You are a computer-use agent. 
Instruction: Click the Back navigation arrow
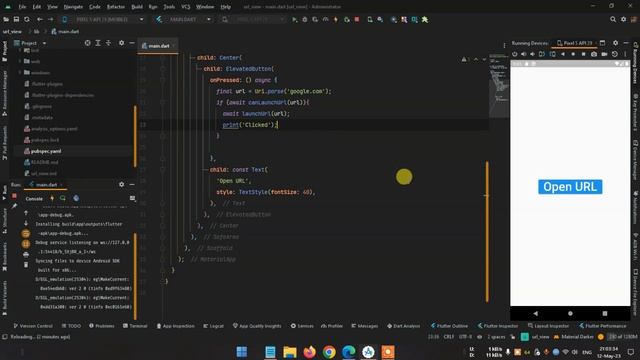point(40,20)
